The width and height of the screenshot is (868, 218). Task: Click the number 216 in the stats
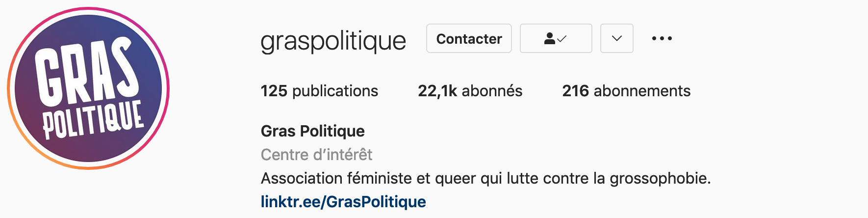pos(575,91)
